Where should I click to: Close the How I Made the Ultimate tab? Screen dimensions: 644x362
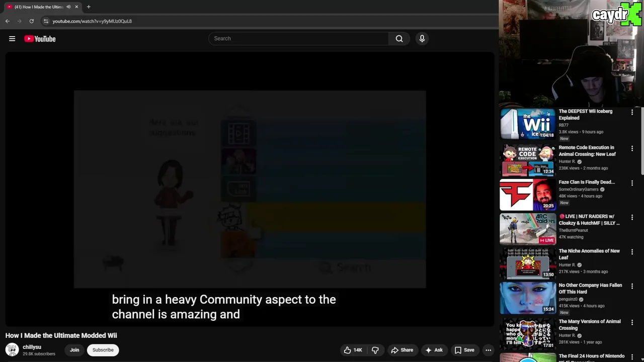point(76,7)
